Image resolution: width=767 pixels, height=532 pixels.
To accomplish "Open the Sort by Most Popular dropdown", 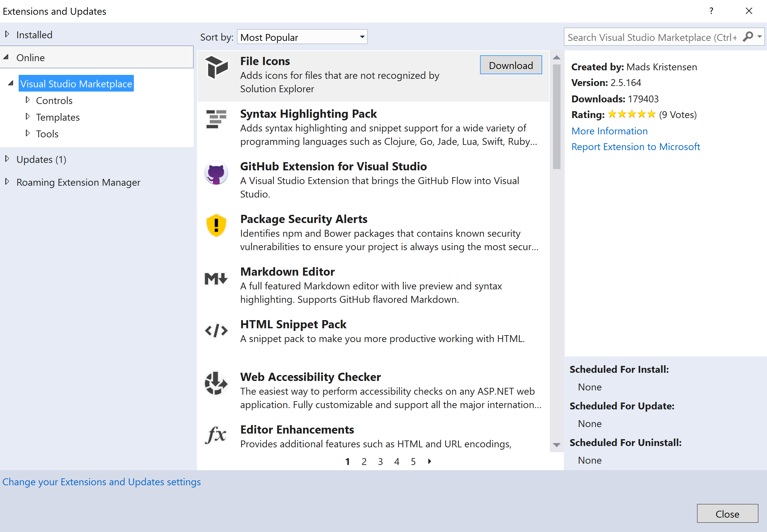I will (x=302, y=37).
